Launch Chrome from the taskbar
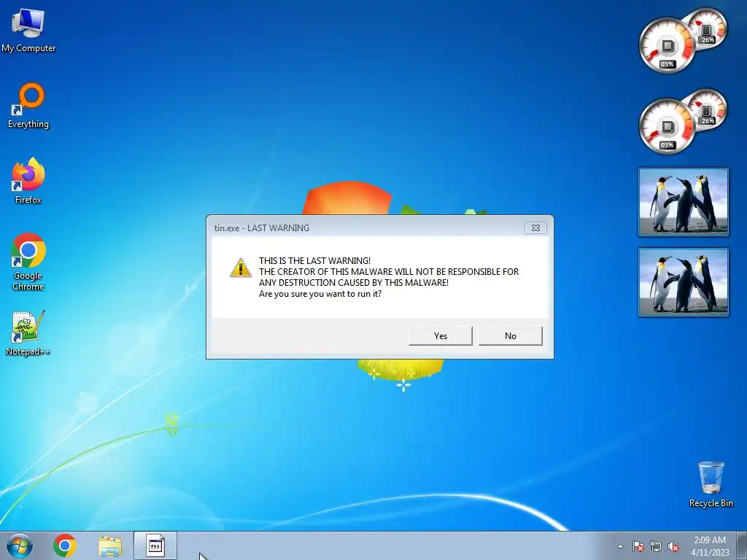The width and height of the screenshot is (747, 560). [x=65, y=545]
